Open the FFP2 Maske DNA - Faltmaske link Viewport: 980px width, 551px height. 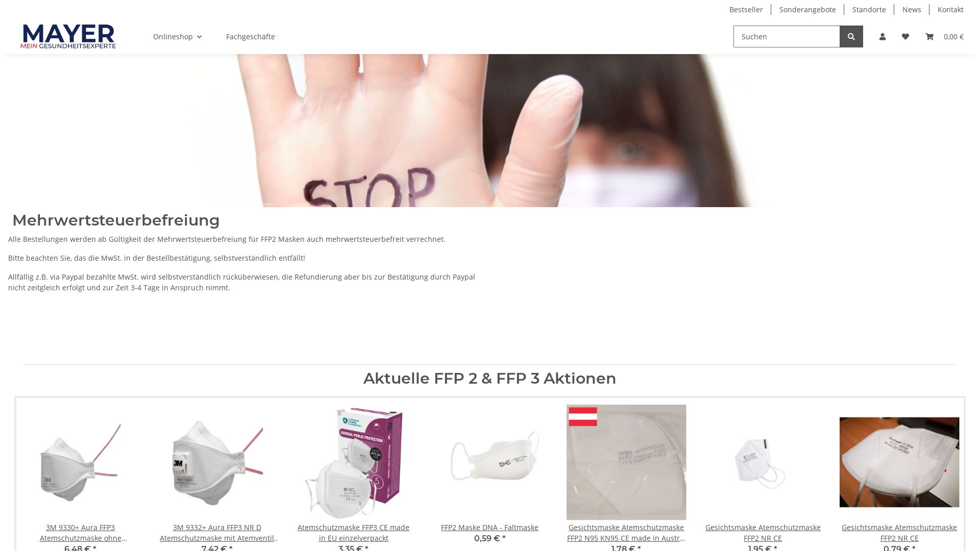[489, 528]
